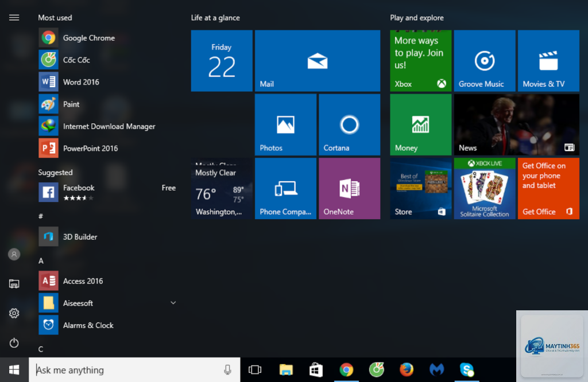The width and height of the screenshot is (588, 382).
Task: Open Internet Download Manager
Action: 107,126
